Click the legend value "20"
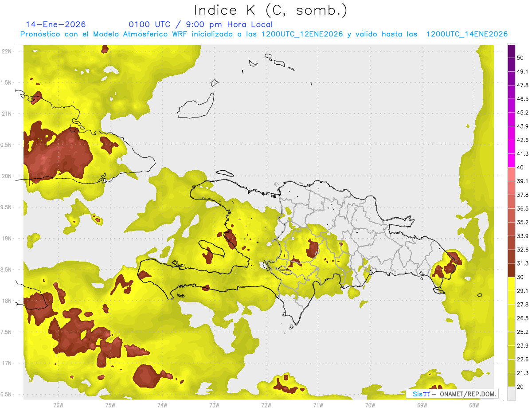 (520, 387)
